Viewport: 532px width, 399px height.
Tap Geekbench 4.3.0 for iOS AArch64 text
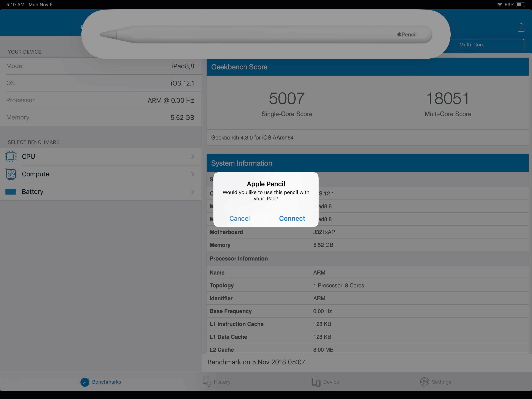coord(252,138)
